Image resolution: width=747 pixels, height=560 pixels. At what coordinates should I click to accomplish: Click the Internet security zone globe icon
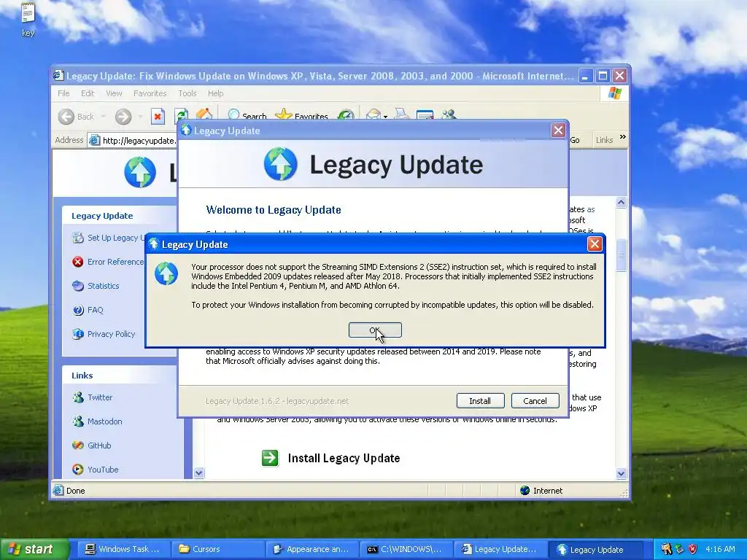pos(525,491)
